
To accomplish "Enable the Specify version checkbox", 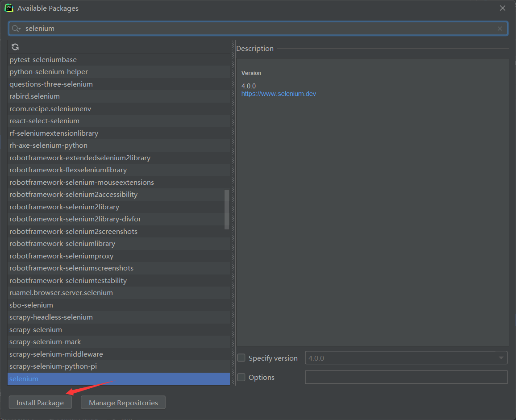I will coord(241,358).
